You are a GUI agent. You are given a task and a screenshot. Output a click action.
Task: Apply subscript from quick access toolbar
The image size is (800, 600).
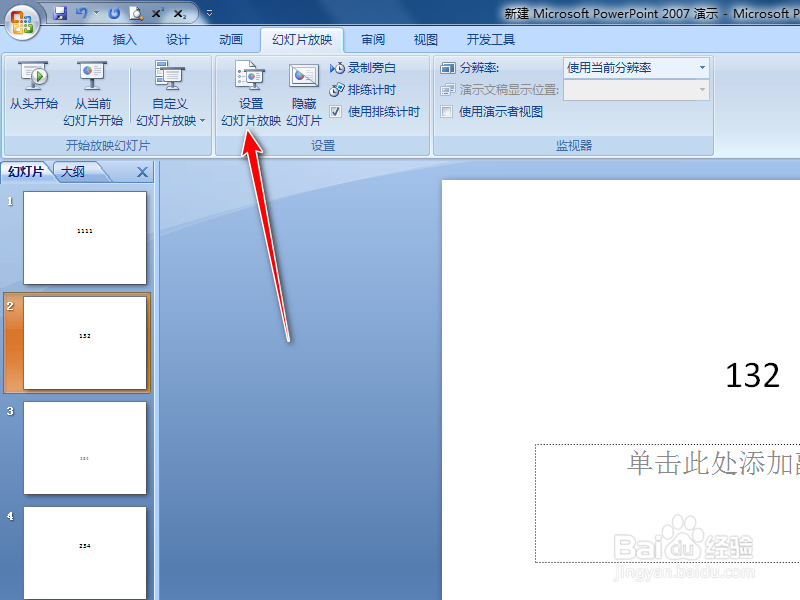click(x=180, y=14)
